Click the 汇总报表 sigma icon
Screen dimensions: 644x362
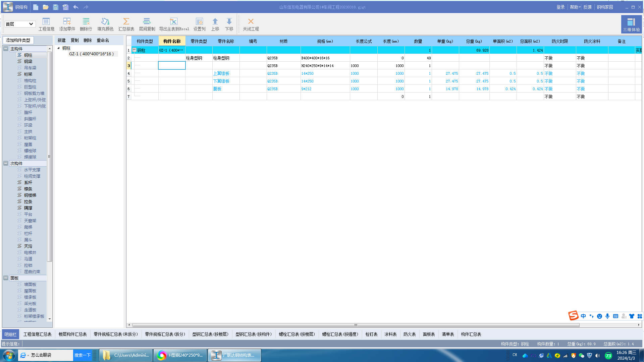pos(126,24)
